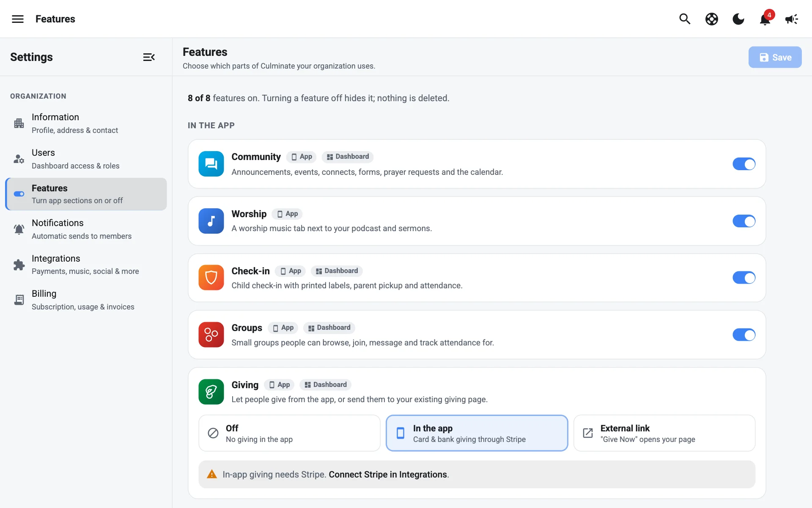This screenshot has width=812, height=508.
Task: Open the help lifebuoy icon
Action: 712,19
